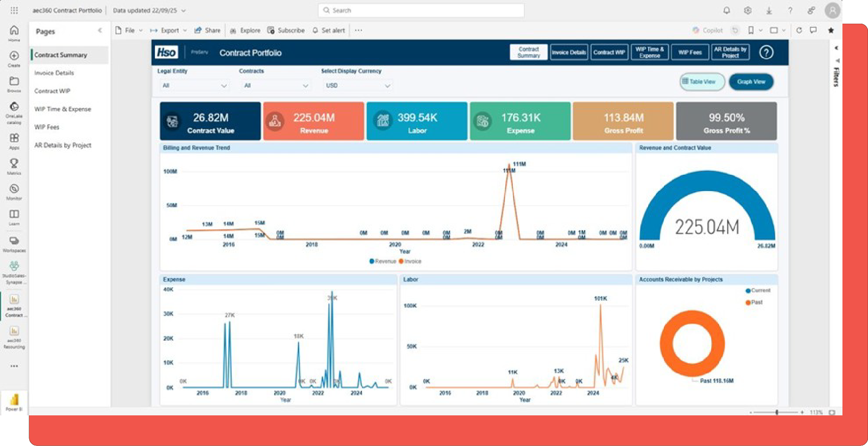This screenshot has width=868, height=446.
Task: Open more toolbar options ellipsis
Action: tap(359, 30)
